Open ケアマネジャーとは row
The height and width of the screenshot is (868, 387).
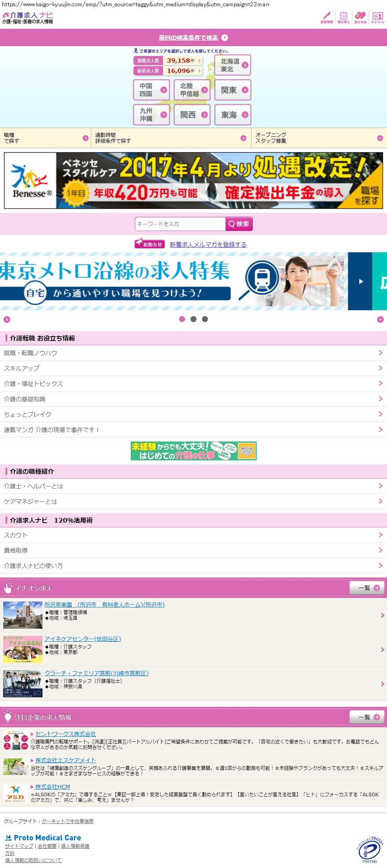click(193, 501)
